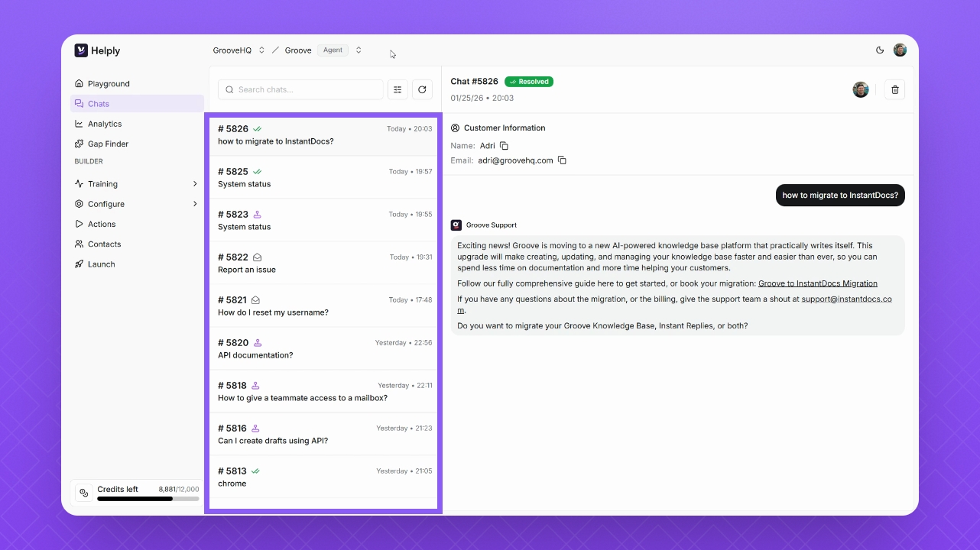
Task: Open the "chrome" chat
Action: (323, 477)
